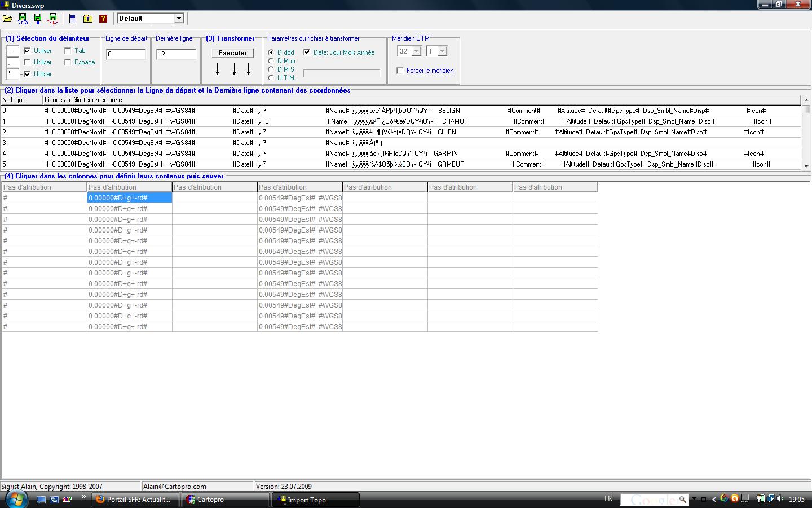Expand the UTM zone 32 dropdown
Image resolution: width=812 pixels, height=508 pixels.
416,51
